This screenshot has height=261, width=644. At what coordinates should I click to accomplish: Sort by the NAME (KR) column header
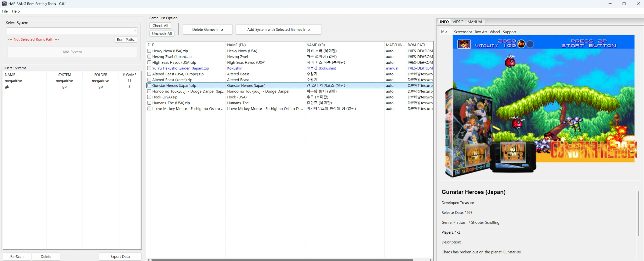pyautogui.click(x=315, y=45)
